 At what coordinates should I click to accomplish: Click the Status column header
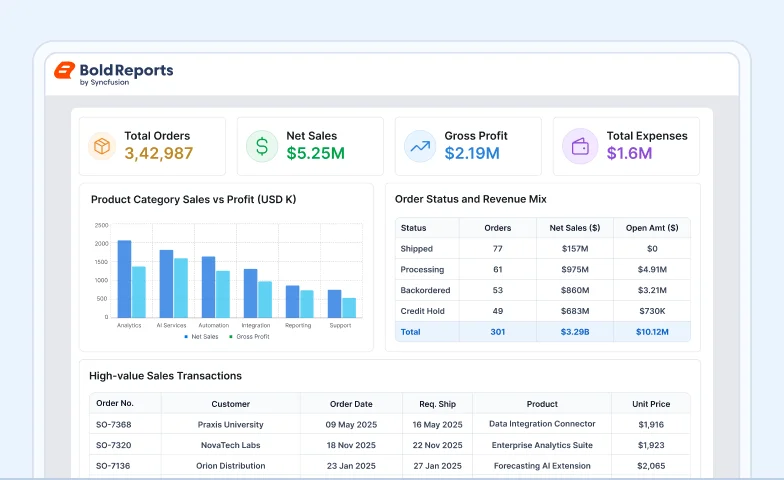point(414,228)
